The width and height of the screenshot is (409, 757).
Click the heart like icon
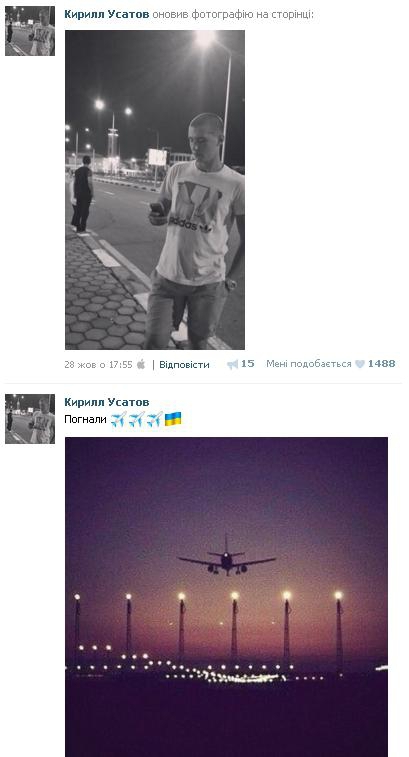(x=360, y=364)
